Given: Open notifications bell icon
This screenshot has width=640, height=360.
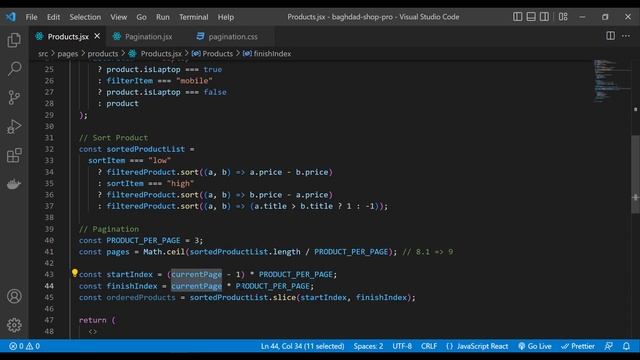Looking at the screenshot, I should (626, 346).
